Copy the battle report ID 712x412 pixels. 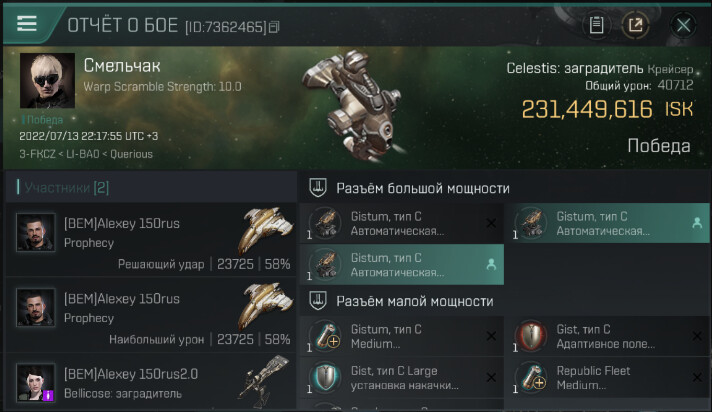click(274, 27)
